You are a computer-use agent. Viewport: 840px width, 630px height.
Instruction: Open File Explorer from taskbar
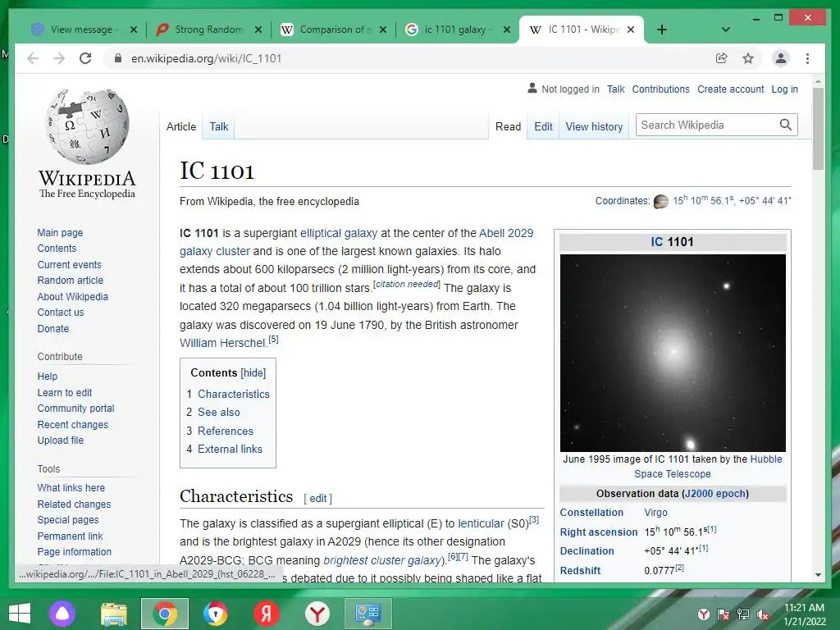pos(114,614)
